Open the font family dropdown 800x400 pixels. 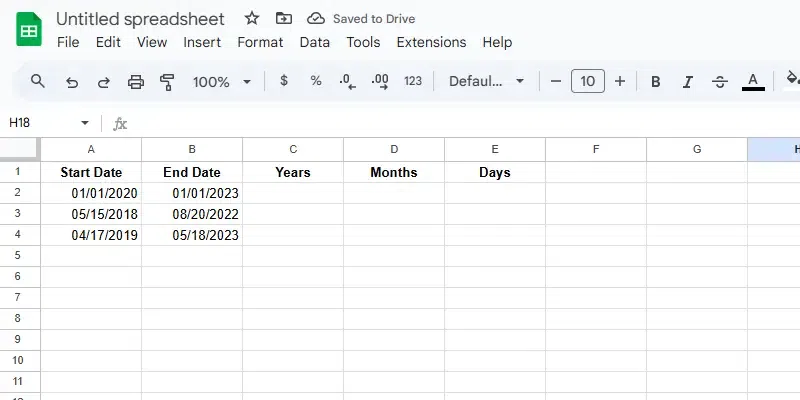(487, 82)
